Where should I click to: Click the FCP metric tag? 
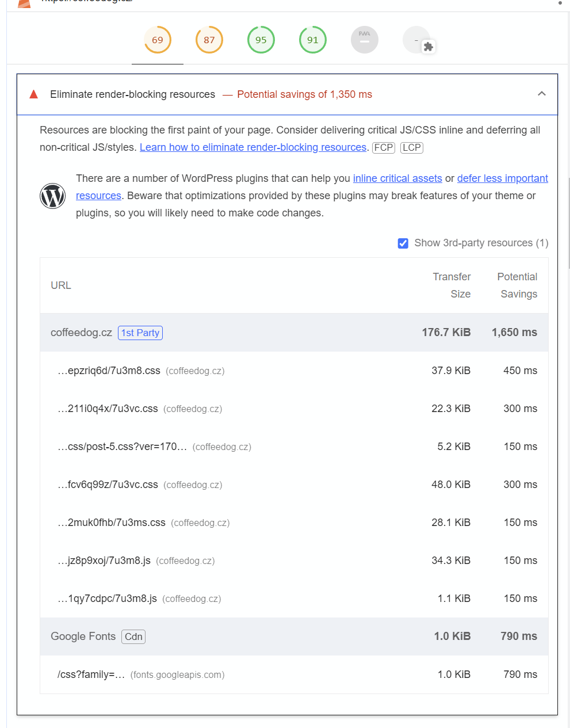point(384,147)
